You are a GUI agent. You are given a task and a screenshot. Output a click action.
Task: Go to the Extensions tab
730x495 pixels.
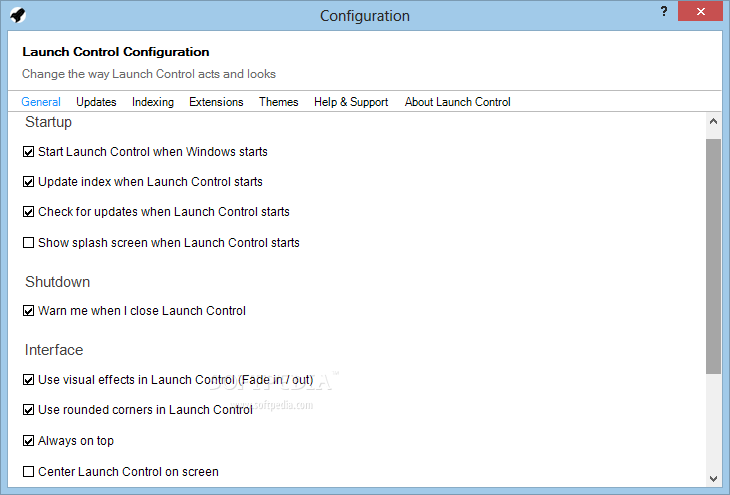point(216,102)
